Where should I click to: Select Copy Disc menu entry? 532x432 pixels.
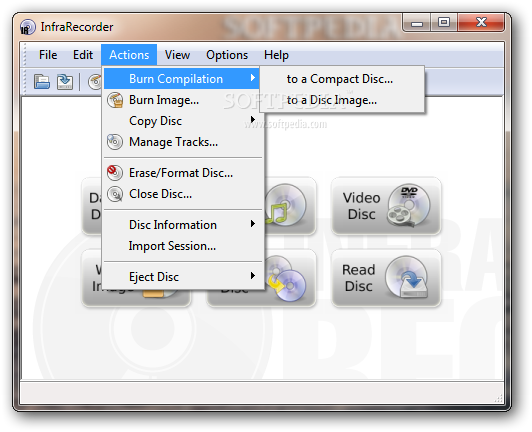tap(183, 121)
